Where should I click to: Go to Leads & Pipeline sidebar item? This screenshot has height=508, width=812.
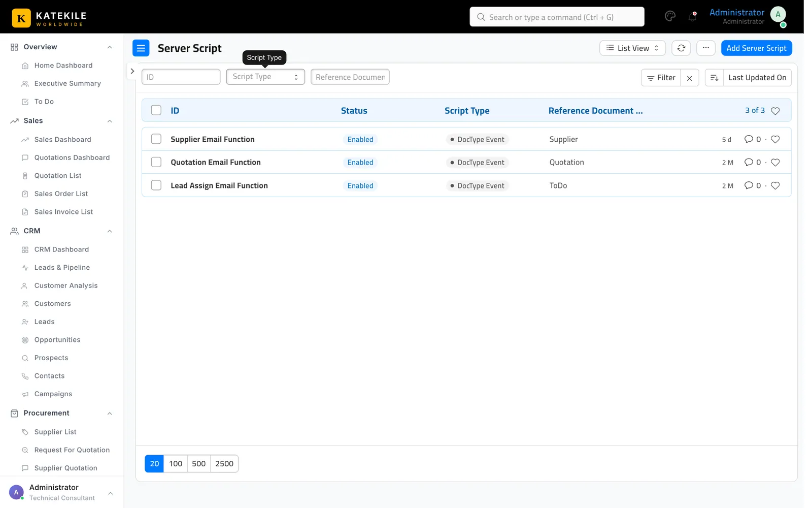coord(62,268)
